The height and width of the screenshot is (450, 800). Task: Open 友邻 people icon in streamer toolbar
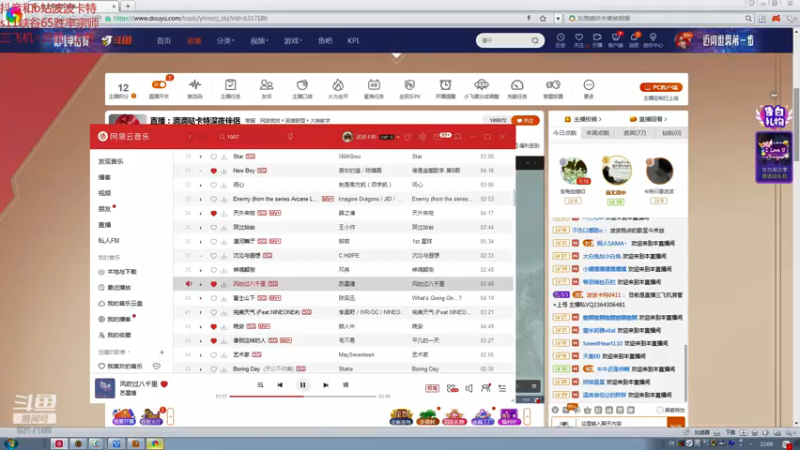(x=266, y=85)
